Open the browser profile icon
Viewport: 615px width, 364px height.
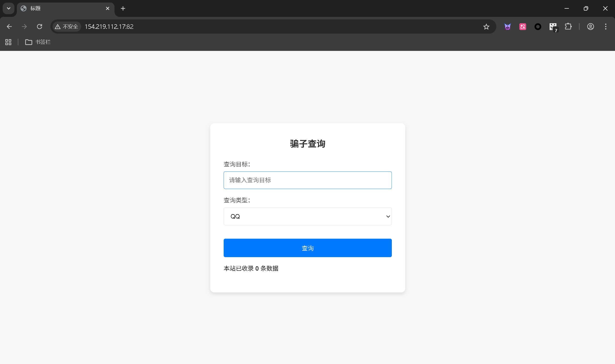click(x=590, y=26)
